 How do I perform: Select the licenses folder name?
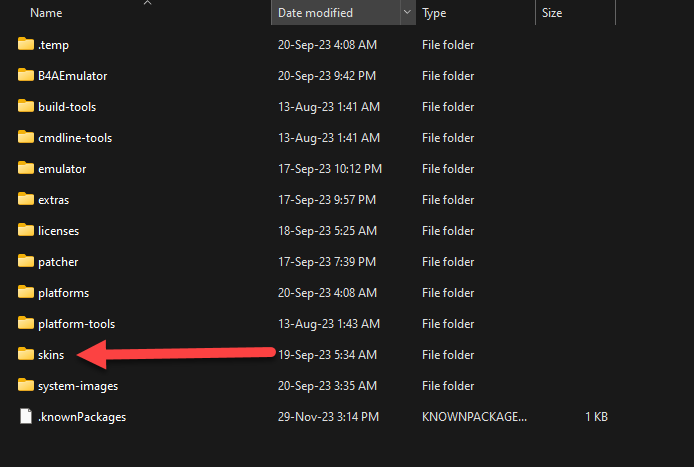click(x=58, y=231)
